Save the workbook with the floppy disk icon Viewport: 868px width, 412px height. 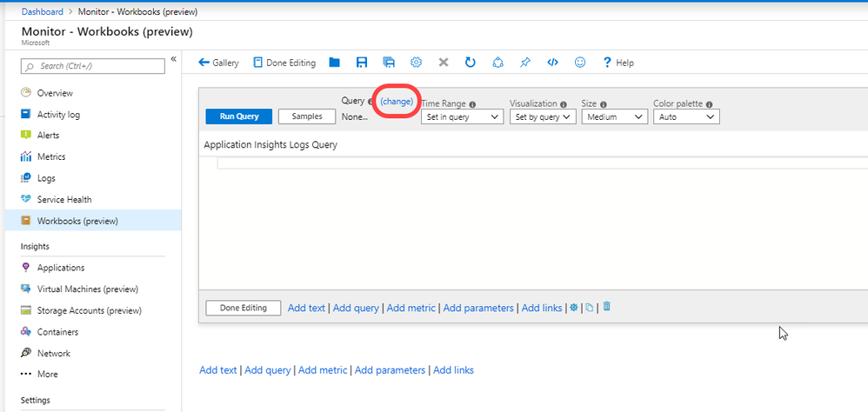click(362, 63)
